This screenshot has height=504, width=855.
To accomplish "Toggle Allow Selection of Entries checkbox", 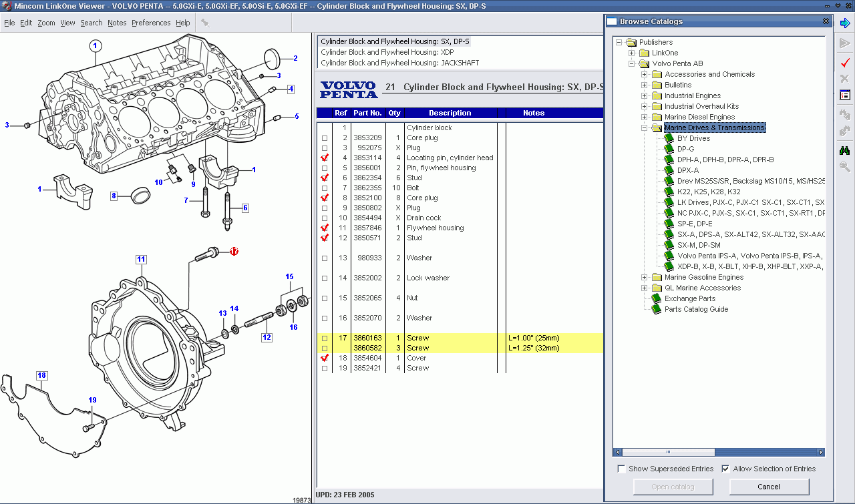I will (725, 469).
